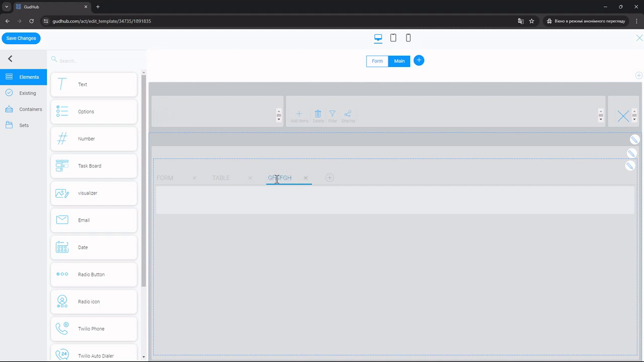Click the large blue X element icon
The image size is (644, 362).
click(x=623, y=116)
